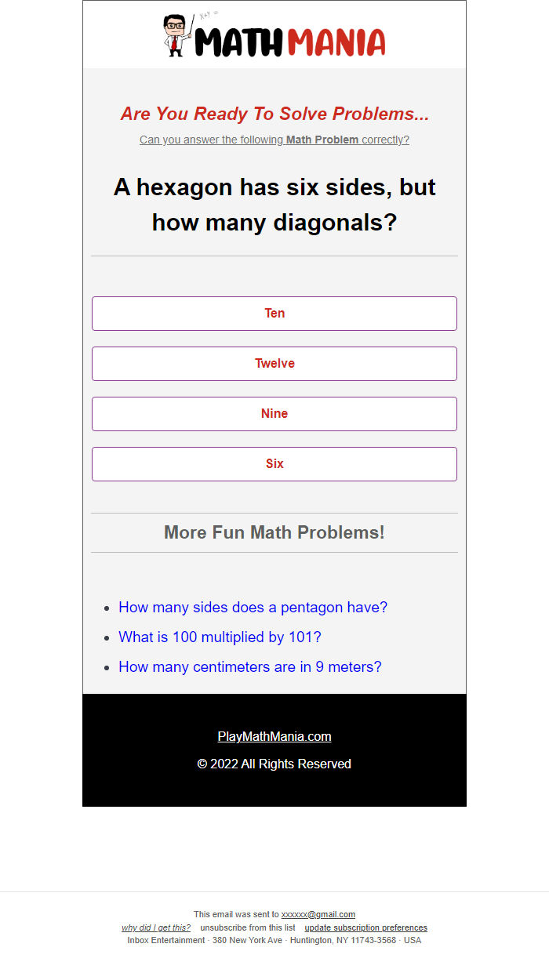
Task: Open 'update subscription preferences' link
Action: click(x=366, y=927)
